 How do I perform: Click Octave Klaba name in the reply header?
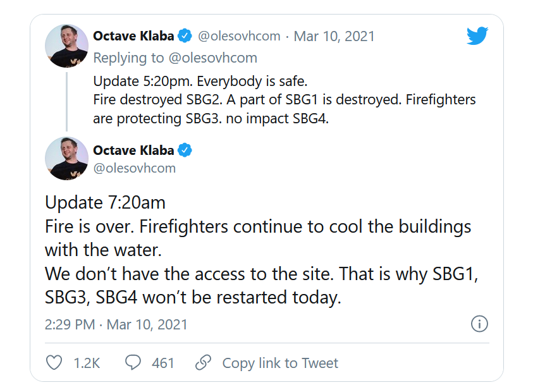(133, 35)
